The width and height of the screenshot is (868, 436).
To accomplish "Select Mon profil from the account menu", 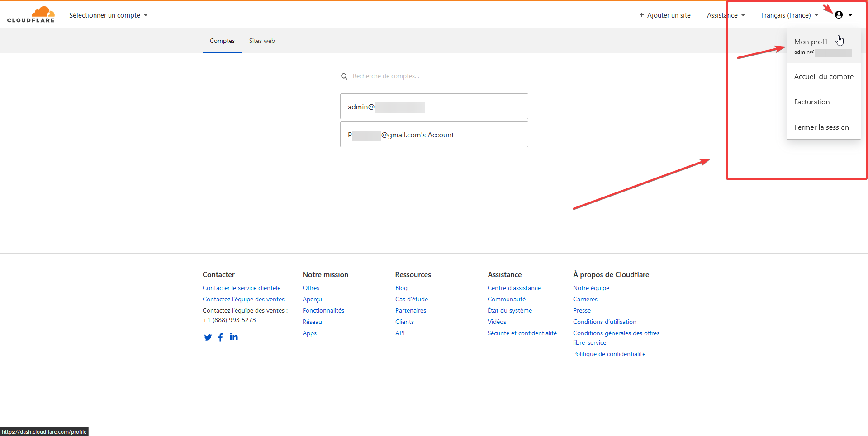I will 811,42.
